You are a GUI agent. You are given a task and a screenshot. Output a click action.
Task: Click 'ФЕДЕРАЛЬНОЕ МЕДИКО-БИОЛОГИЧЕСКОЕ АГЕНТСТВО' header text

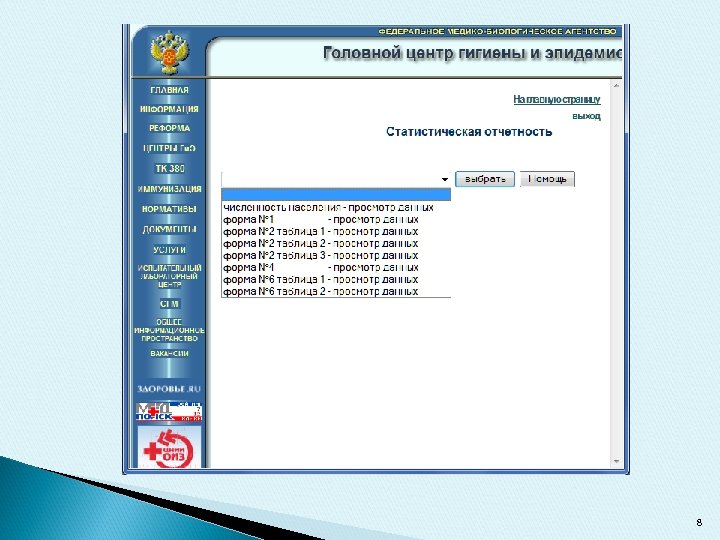click(x=497, y=31)
